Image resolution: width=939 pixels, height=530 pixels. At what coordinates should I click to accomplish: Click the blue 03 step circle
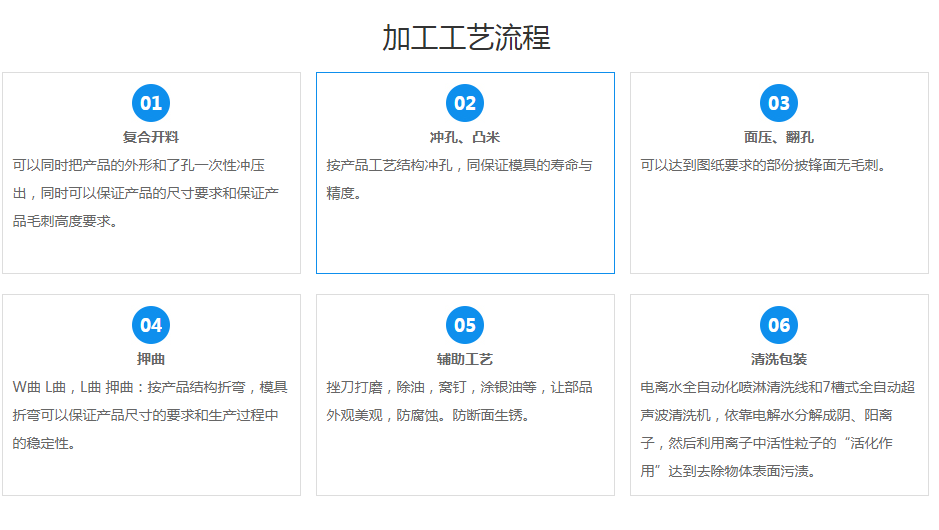point(779,103)
